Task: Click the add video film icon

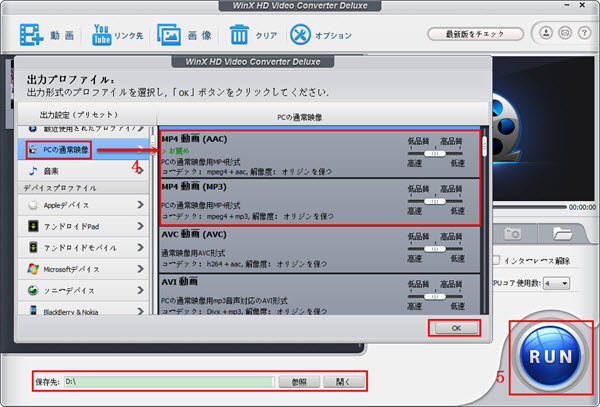Action: (x=31, y=34)
